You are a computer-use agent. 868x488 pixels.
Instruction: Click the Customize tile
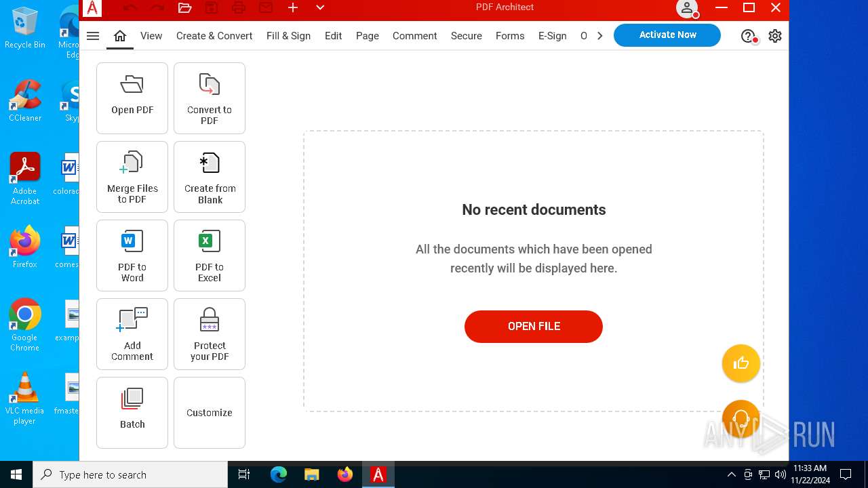(x=210, y=413)
